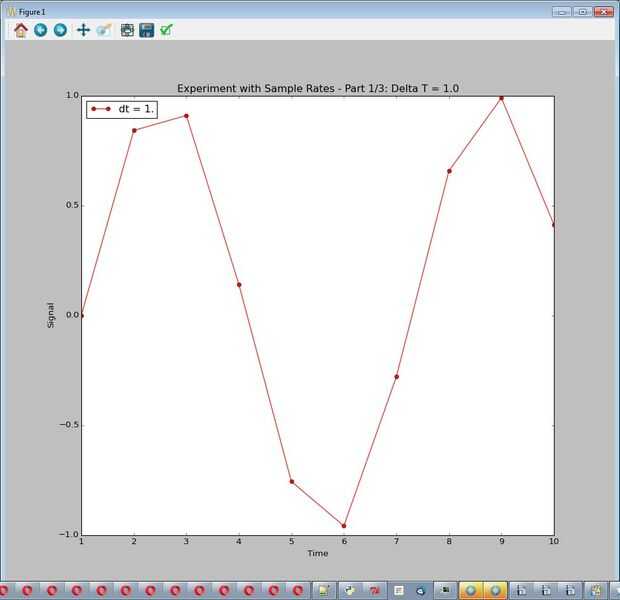Click the peak data point at Time 9
Screen dimensions: 620x600
click(501, 98)
